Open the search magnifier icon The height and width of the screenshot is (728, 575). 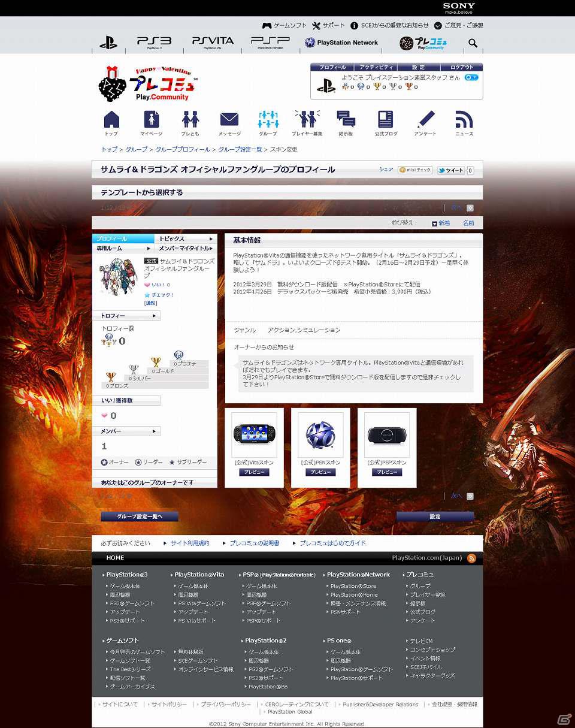pos(473,43)
